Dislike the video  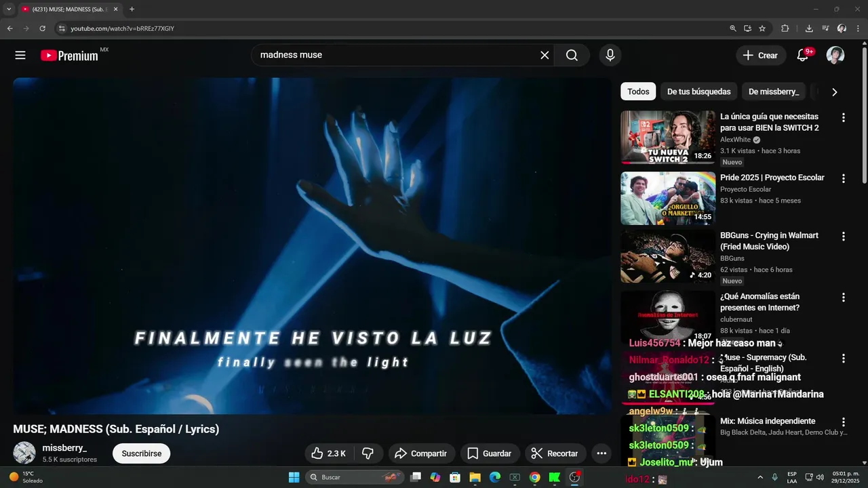tap(368, 453)
